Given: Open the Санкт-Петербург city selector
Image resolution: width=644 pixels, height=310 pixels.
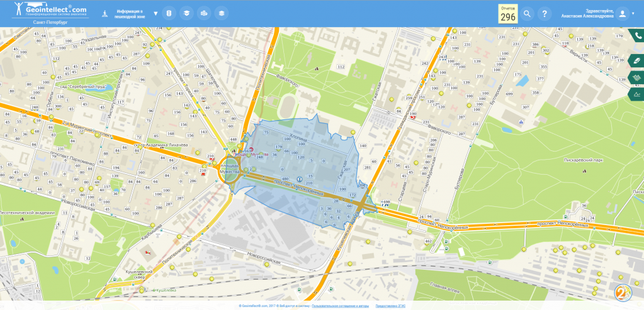Looking at the screenshot, I should coord(50,22).
